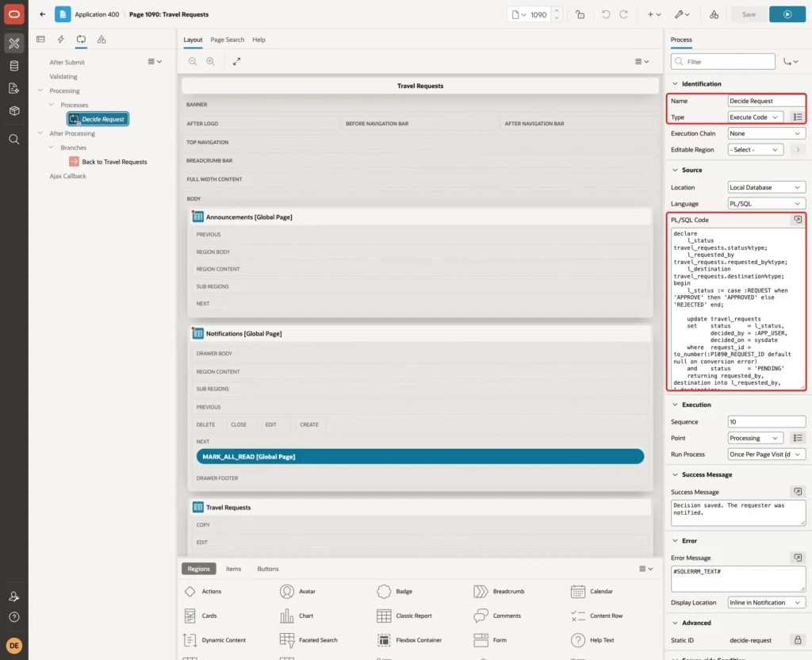Viewport: 812px width, 660px height.
Task: Open the Create plus menu
Action: (653, 14)
